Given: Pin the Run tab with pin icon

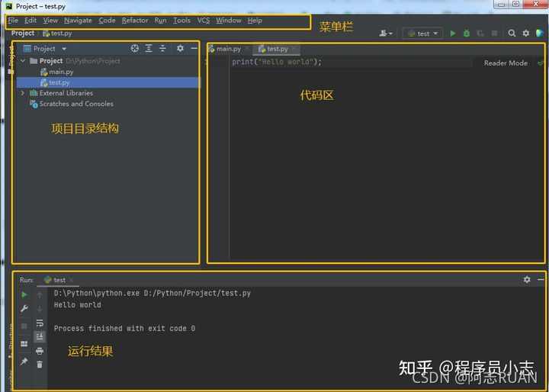Looking at the screenshot, I should point(24,361).
